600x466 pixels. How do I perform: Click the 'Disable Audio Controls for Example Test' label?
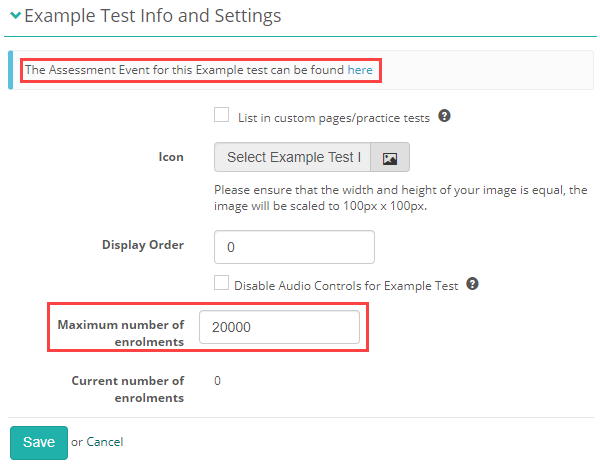(346, 285)
